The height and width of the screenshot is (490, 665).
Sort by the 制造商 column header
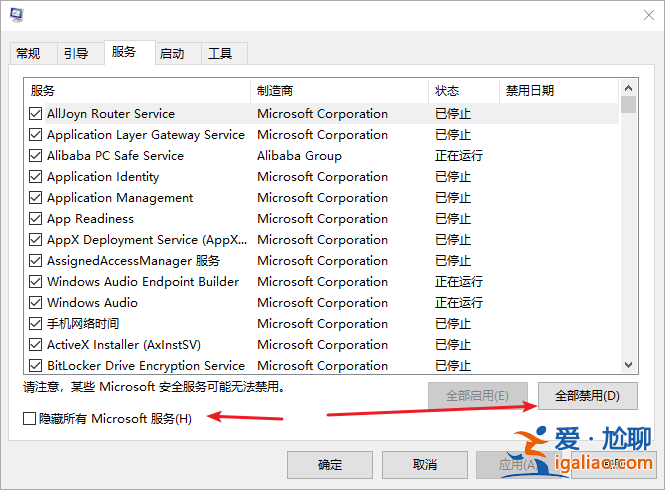click(339, 91)
